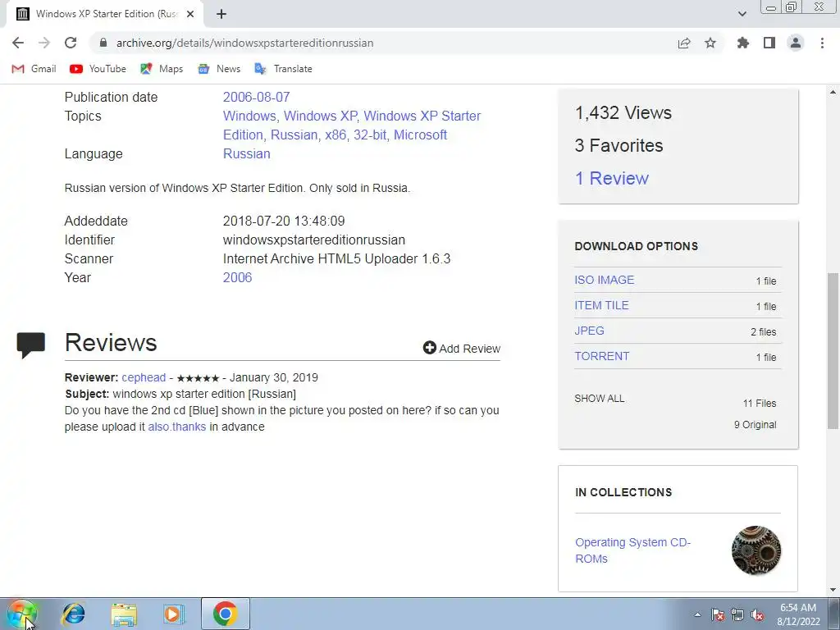Follow the also.thanks link in review

tap(177, 427)
